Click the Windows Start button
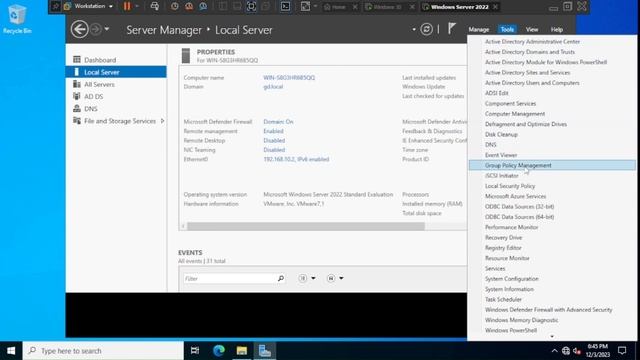640x360 pixels. pos(11,351)
